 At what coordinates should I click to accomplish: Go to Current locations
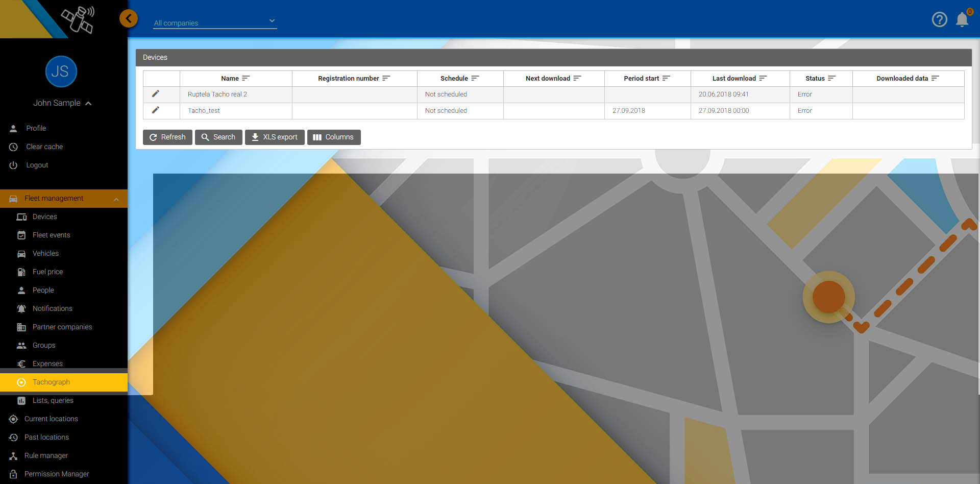[51, 419]
